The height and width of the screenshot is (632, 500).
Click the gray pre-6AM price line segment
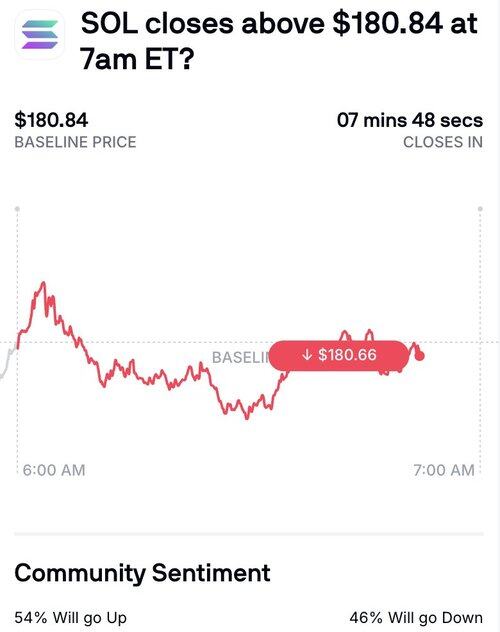click(x=8, y=362)
